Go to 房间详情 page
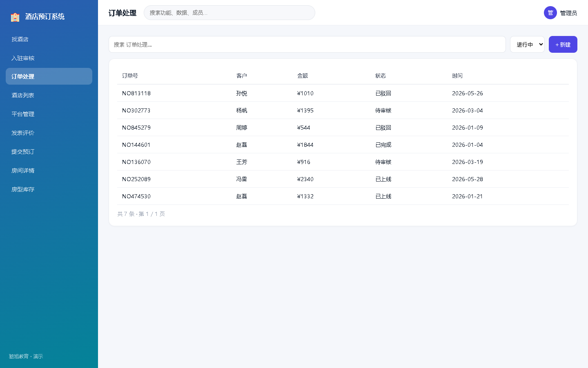The width and height of the screenshot is (588, 368). tap(49, 171)
